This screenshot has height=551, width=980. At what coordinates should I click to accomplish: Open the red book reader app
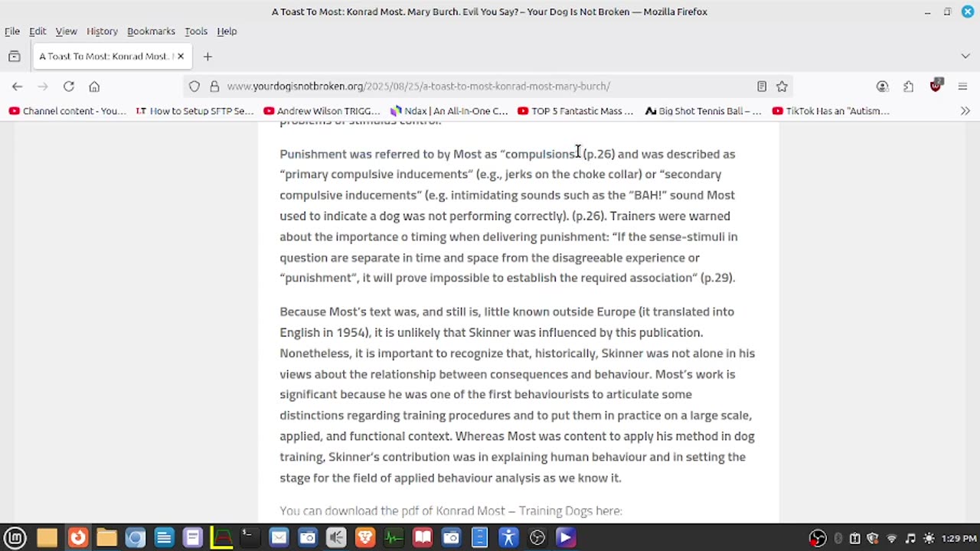pyautogui.click(x=423, y=538)
